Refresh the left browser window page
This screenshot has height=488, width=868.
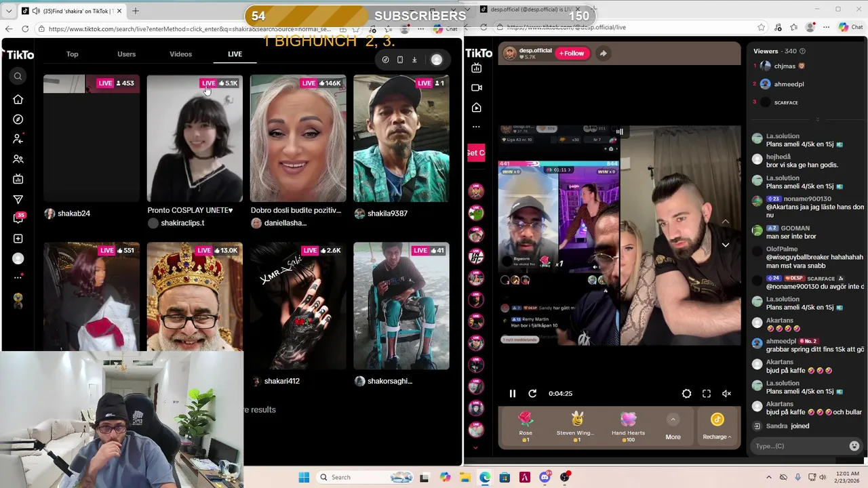25,28
